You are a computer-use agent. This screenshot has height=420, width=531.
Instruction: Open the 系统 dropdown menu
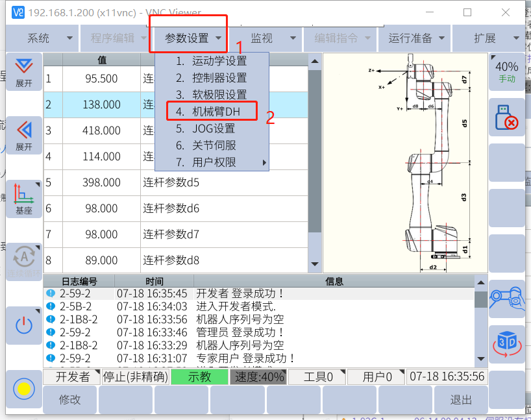42,38
